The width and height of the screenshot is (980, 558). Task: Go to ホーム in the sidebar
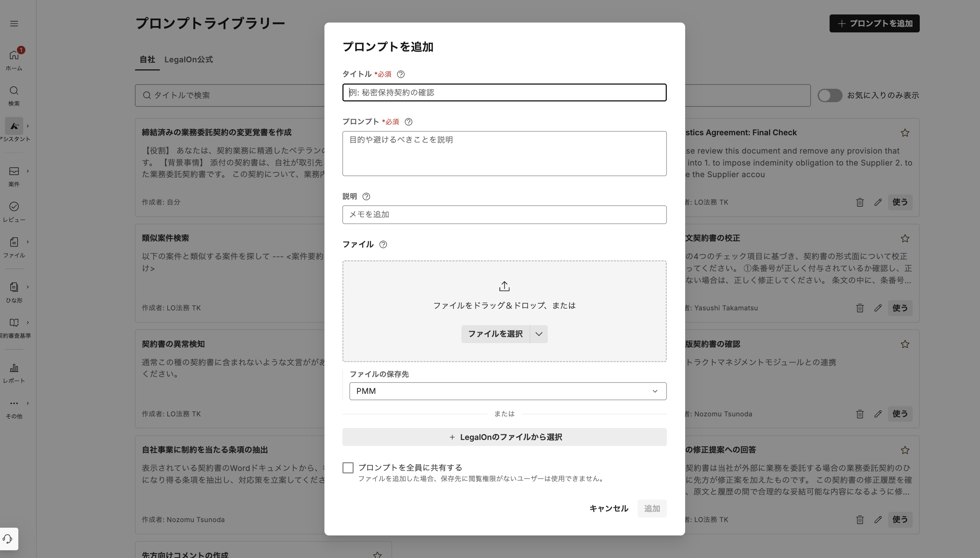(14, 60)
